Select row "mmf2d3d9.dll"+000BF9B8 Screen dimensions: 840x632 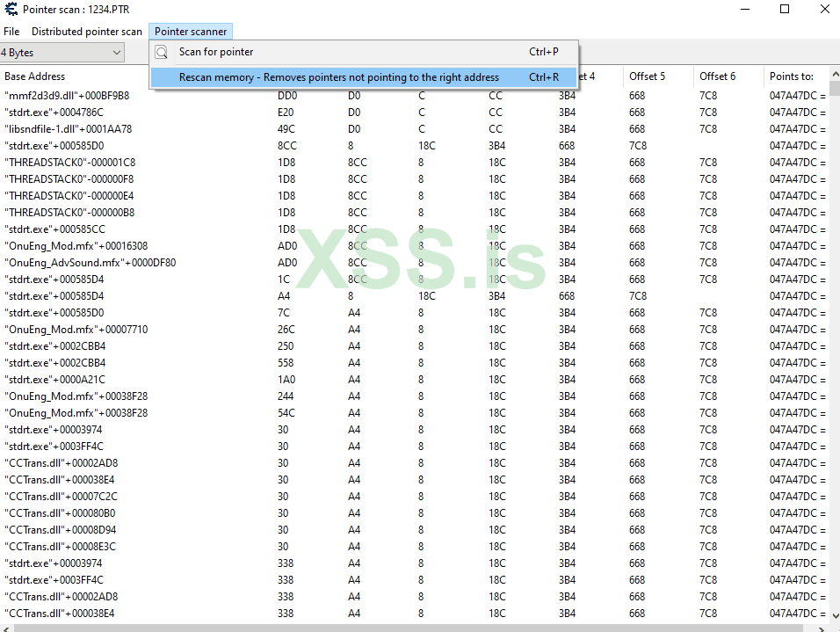(x=415, y=96)
